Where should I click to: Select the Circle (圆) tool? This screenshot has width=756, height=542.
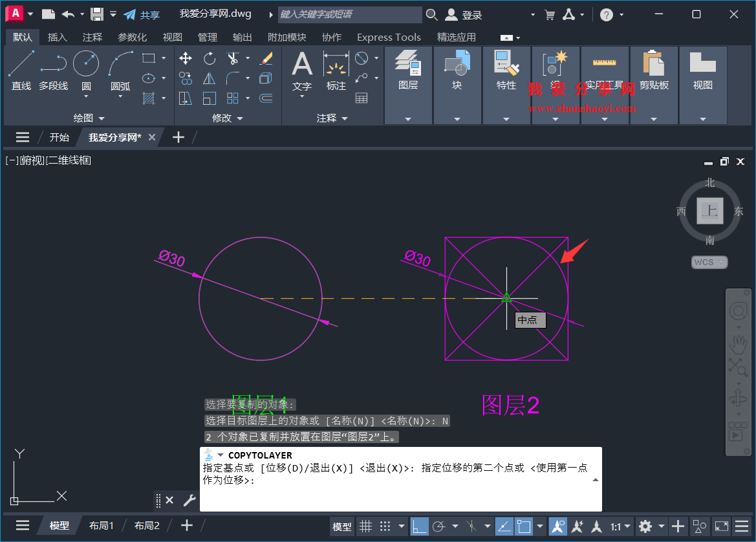pos(86,70)
